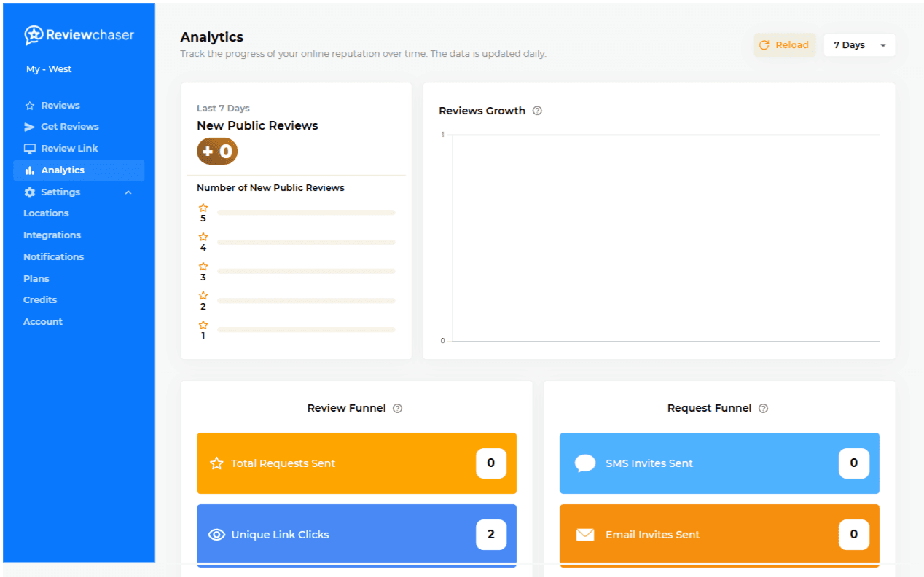Click the 3-star rating icon
This screenshot has width=924, height=577.
[x=203, y=267]
